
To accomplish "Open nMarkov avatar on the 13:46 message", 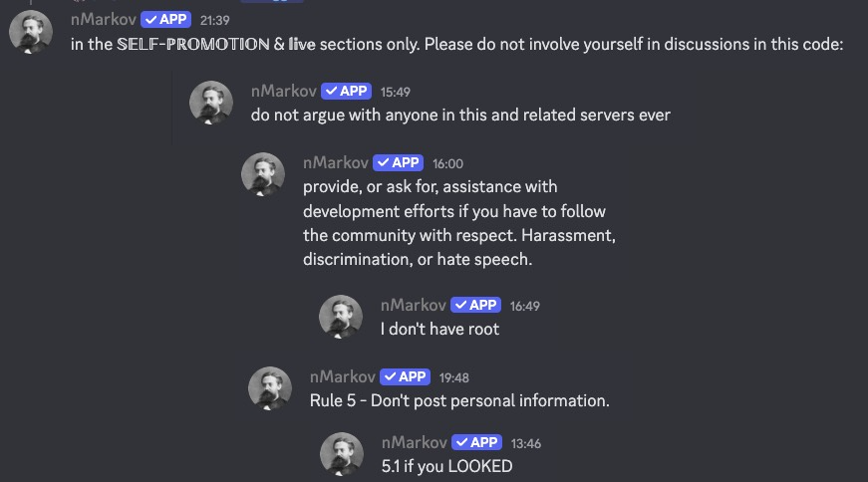I will point(342,454).
